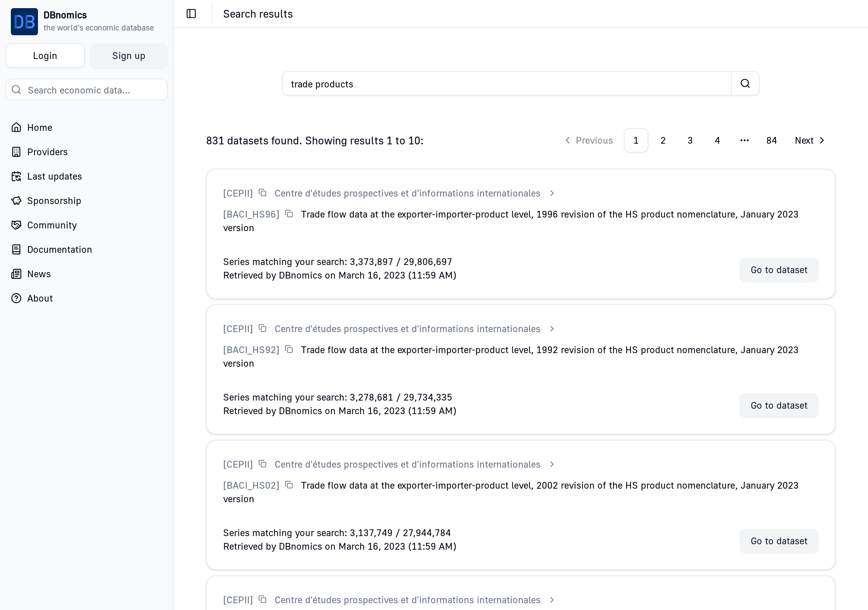The image size is (868, 610).
Task: Open the BACI_HS02 2002 revision dataset title
Action: (511, 492)
